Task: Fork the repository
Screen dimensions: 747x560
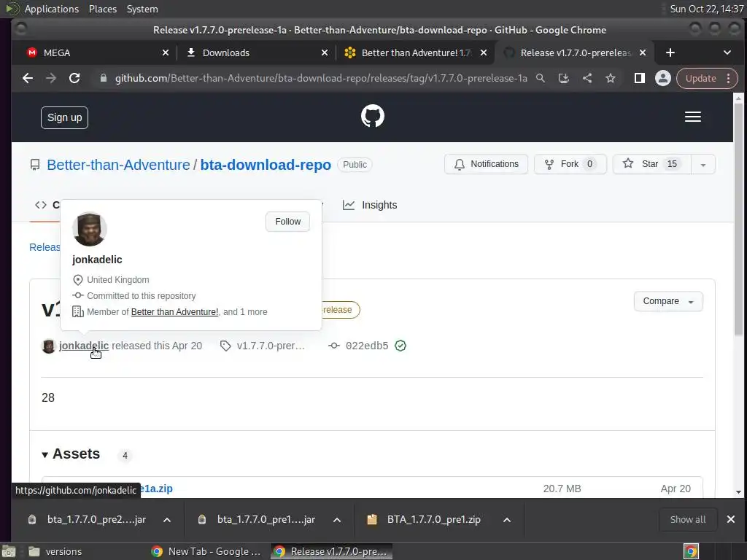Action: tap(570, 164)
